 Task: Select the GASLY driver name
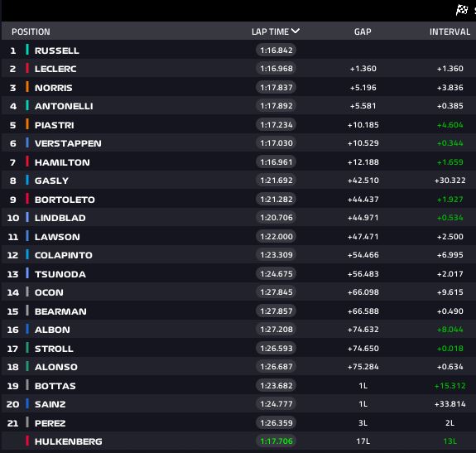coord(51,181)
